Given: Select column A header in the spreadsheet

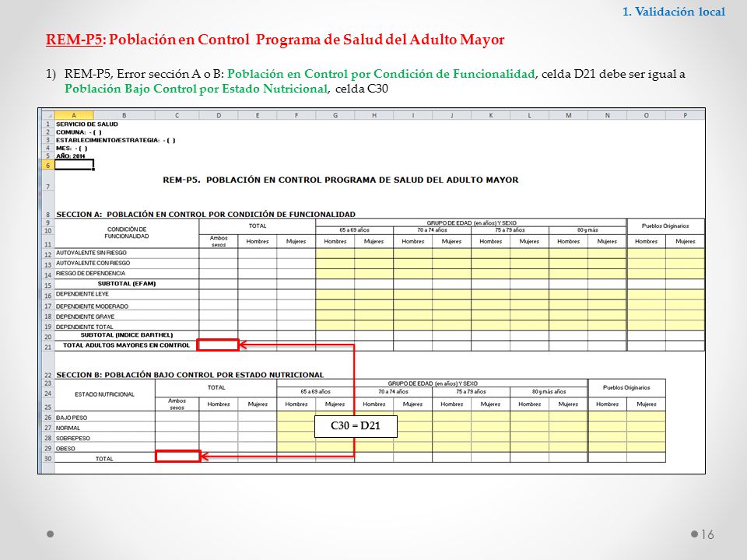Looking at the screenshot, I should tap(74, 115).
